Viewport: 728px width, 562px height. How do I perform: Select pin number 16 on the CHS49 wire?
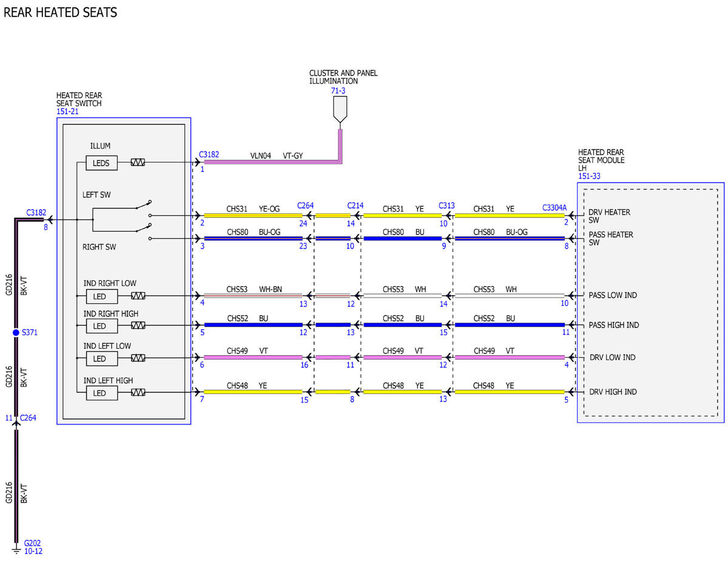coord(304,365)
